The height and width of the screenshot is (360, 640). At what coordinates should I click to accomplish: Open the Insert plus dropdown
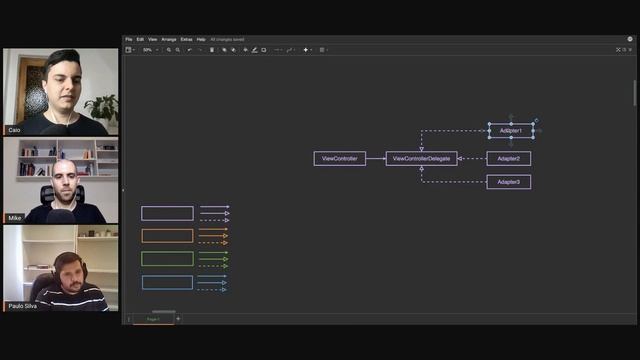307,50
